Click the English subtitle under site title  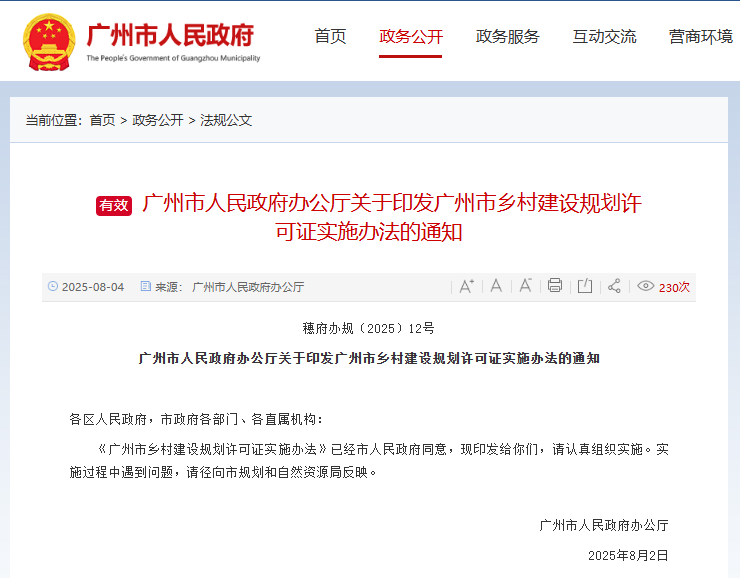point(173,58)
